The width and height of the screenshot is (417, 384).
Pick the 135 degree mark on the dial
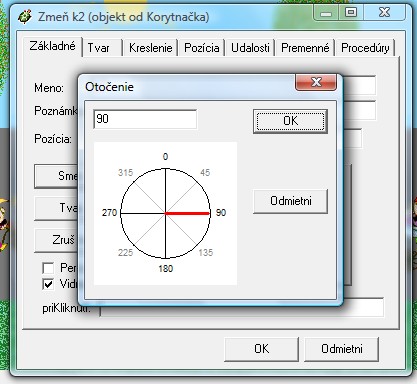[x=205, y=252]
